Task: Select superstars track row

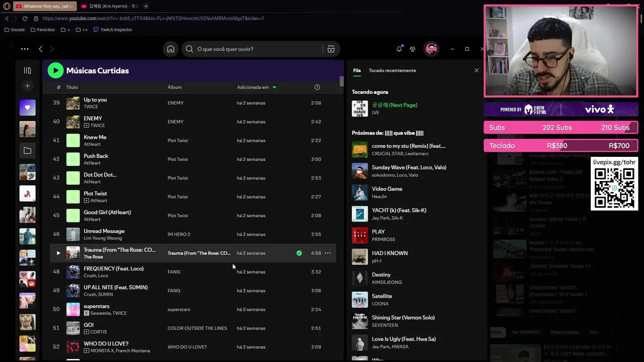Action: tap(193, 309)
